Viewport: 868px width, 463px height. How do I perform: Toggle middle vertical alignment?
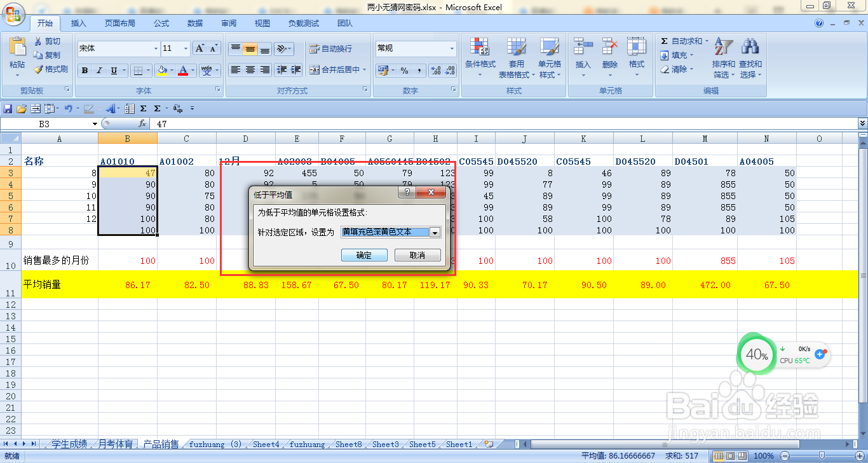(x=250, y=48)
